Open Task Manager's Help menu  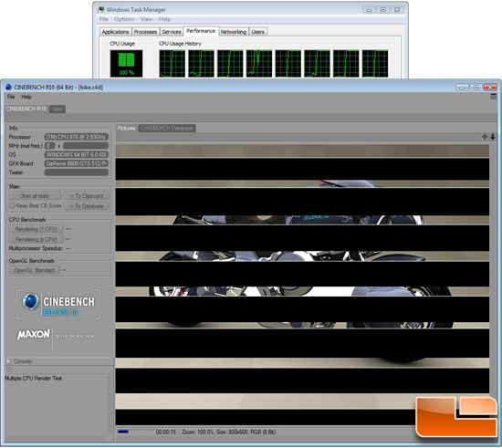coord(164,19)
